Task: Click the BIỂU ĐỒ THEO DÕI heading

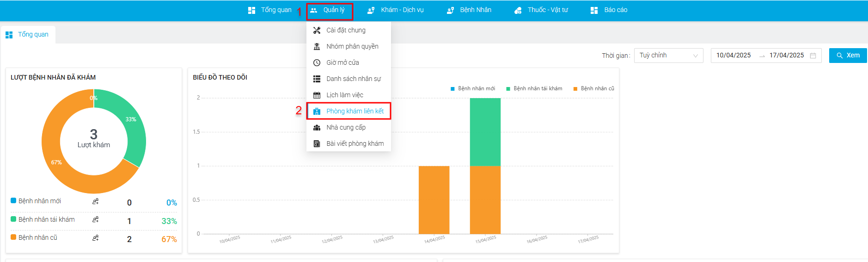Action: tap(220, 77)
